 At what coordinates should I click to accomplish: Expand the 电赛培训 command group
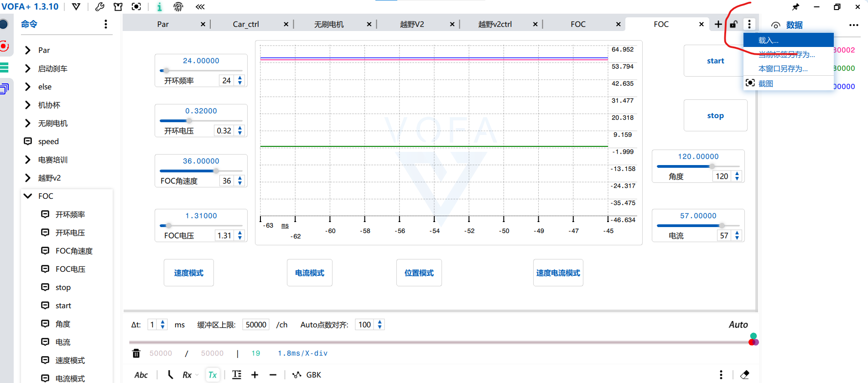tap(28, 160)
